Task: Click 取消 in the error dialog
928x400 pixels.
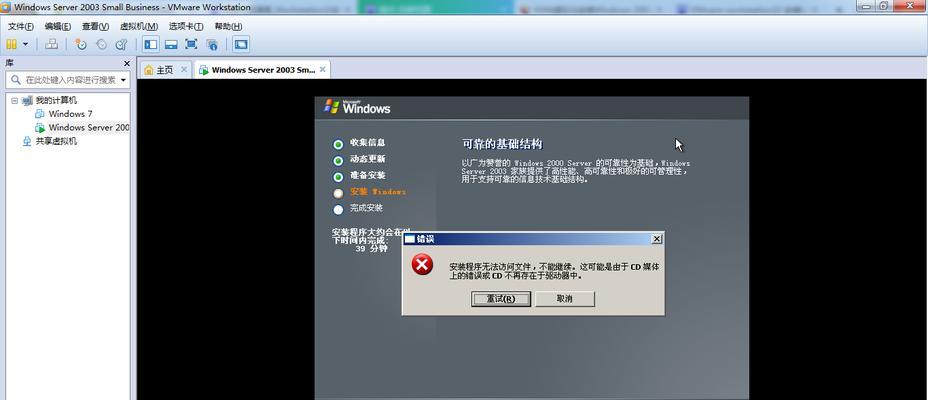Action: [565, 299]
